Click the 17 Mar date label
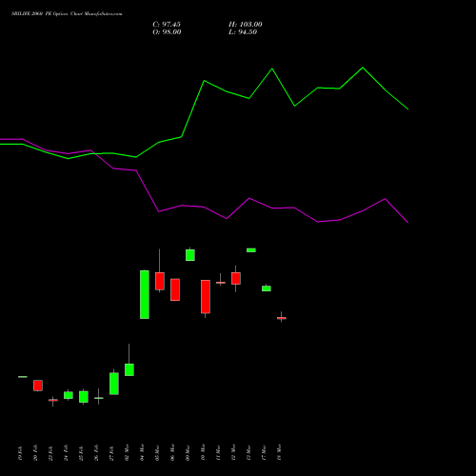This screenshot has height=476, width=476. [x=264, y=452]
